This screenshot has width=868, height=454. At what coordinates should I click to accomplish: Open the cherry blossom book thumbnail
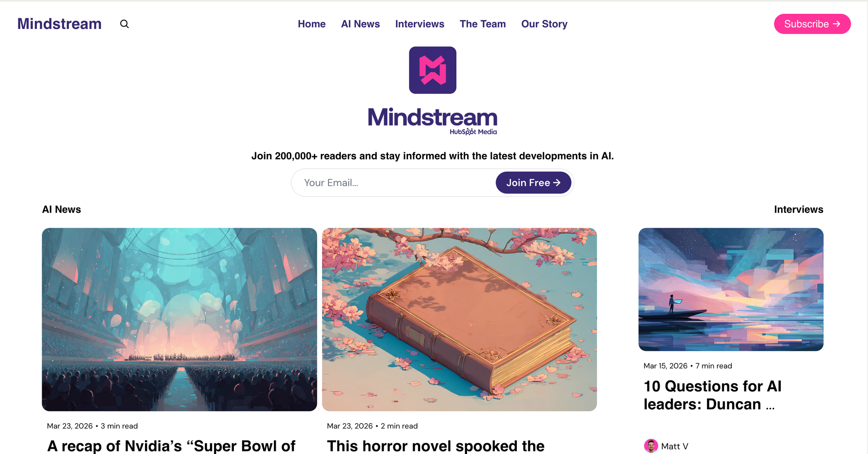pyautogui.click(x=459, y=320)
